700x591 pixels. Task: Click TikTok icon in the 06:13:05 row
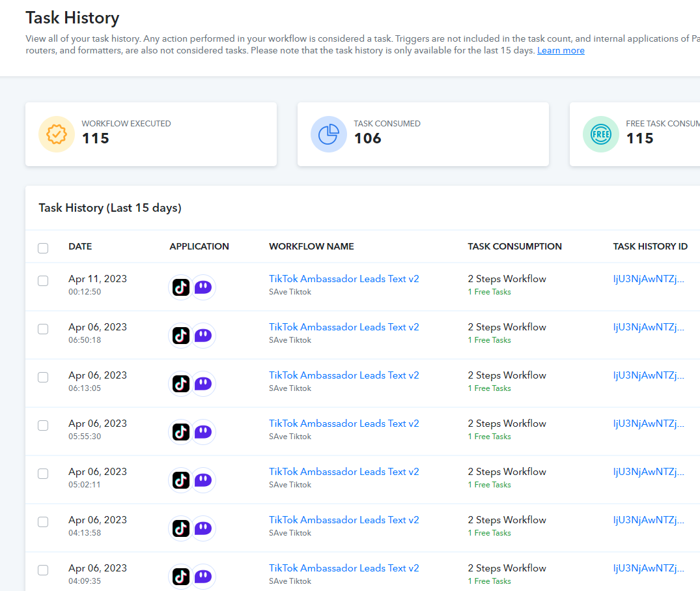pyautogui.click(x=181, y=384)
